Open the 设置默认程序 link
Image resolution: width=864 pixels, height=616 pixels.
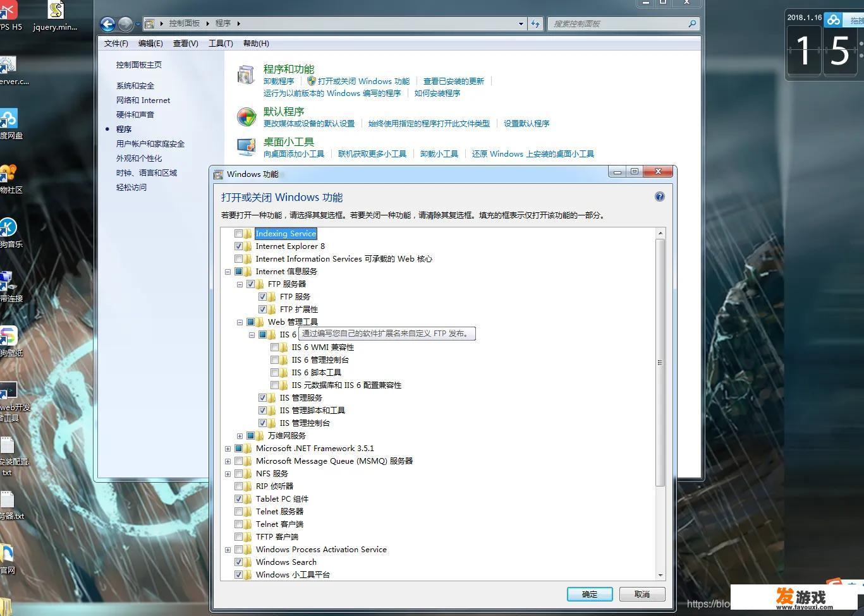click(526, 124)
